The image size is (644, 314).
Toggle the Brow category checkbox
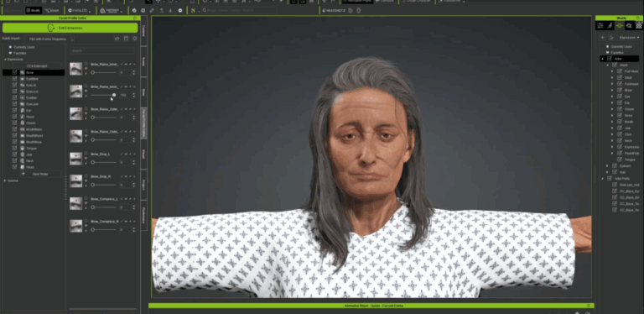point(15,72)
